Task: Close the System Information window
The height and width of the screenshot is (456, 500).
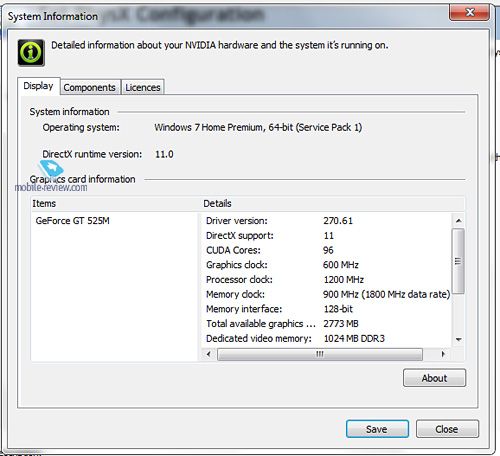Action: pos(470,12)
